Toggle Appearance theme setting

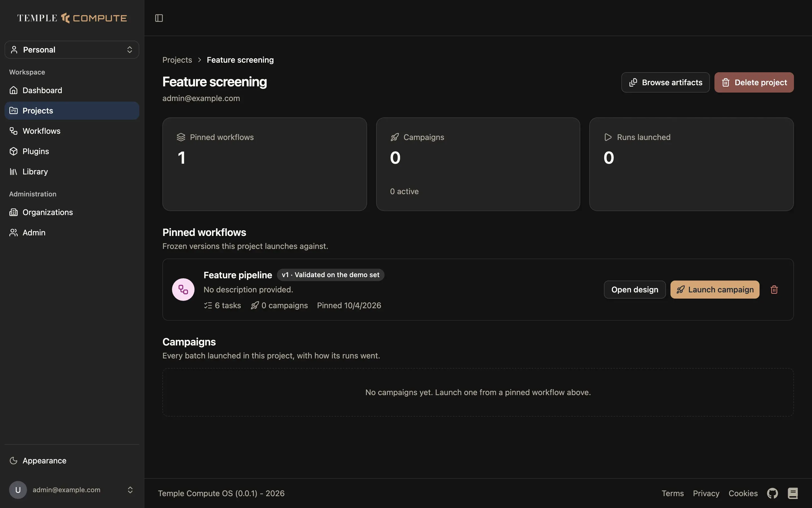(72, 461)
